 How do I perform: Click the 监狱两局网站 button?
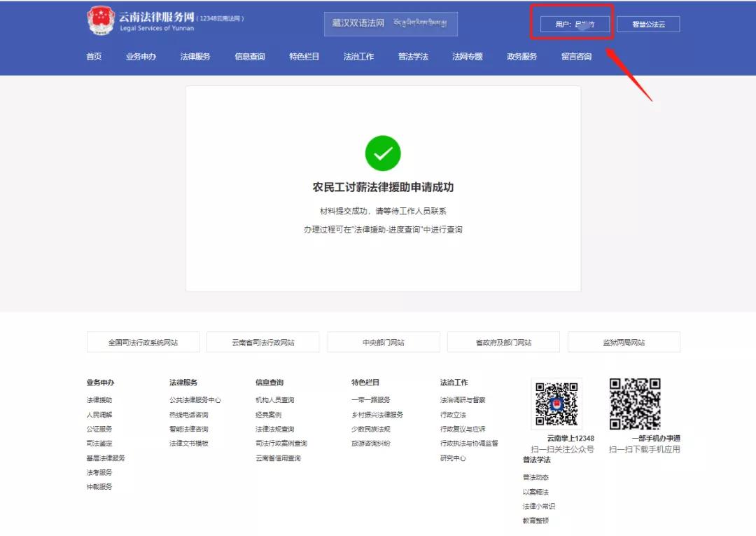623,342
